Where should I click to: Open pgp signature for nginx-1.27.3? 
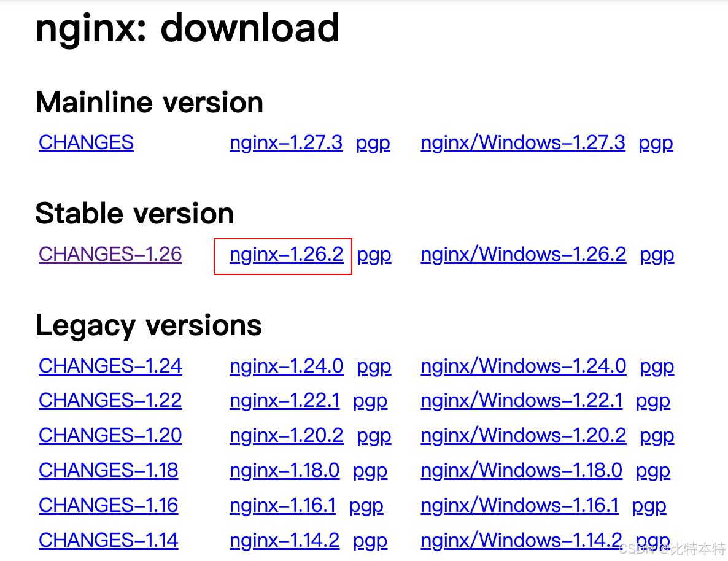tap(373, 144)
